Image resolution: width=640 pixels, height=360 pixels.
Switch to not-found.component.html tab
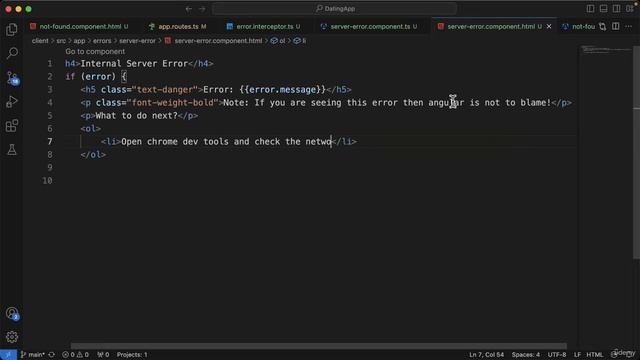(x=79, y=27)
